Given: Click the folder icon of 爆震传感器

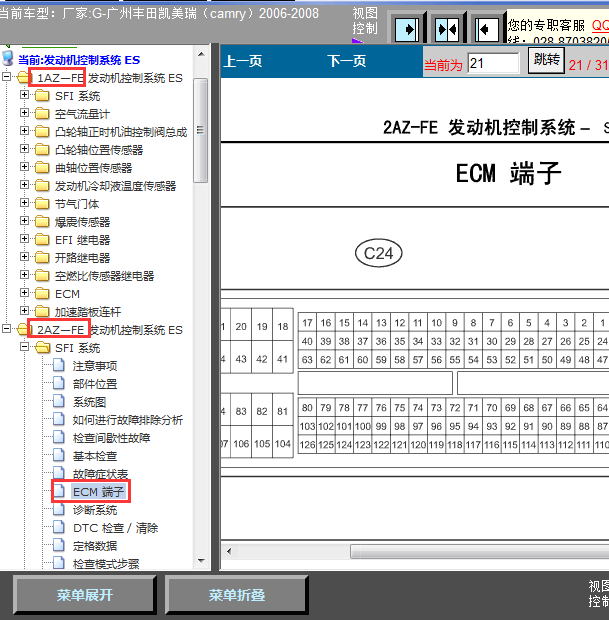Looking at the screenshot, I should coord(42,221).
